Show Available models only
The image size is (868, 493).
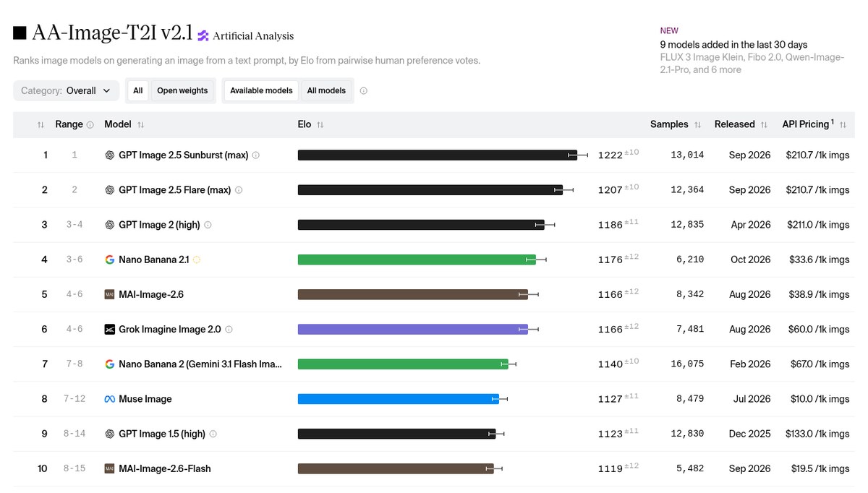tap(261, 91)
